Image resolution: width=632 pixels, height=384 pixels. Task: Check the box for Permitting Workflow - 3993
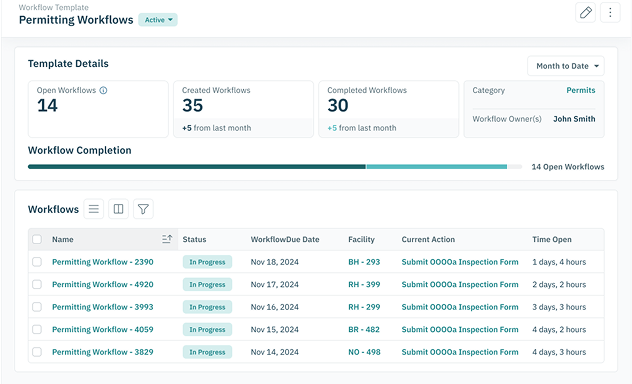tap(37, 307)
